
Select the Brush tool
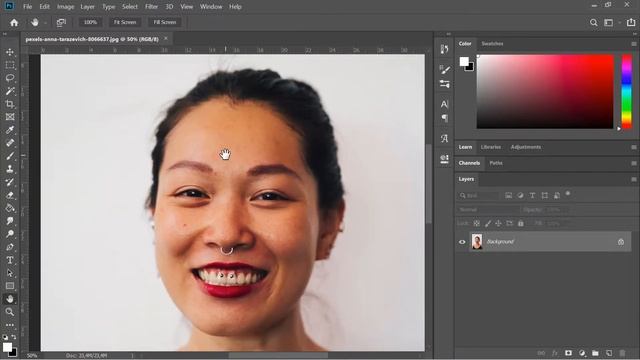[10, 156]
